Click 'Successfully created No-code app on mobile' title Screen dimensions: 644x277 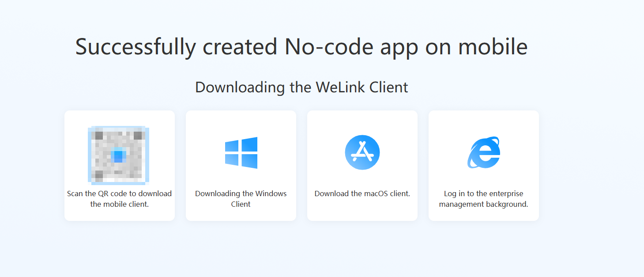[301, 46]
